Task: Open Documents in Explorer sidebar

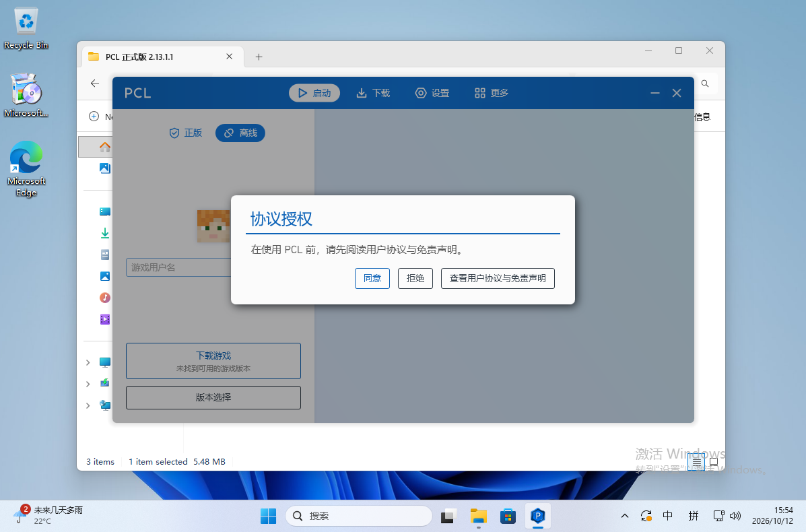Action: coord(105,255)
